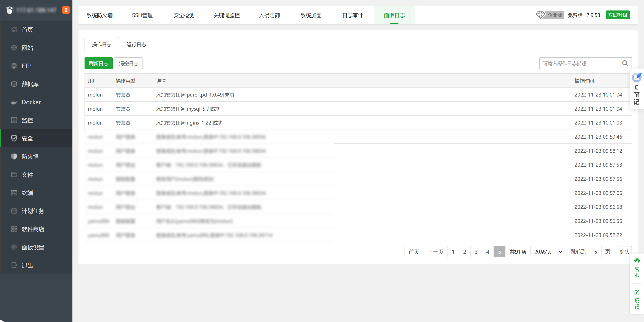
Task: Click the 跳转到 page number input
Action: tap(595, 252)
